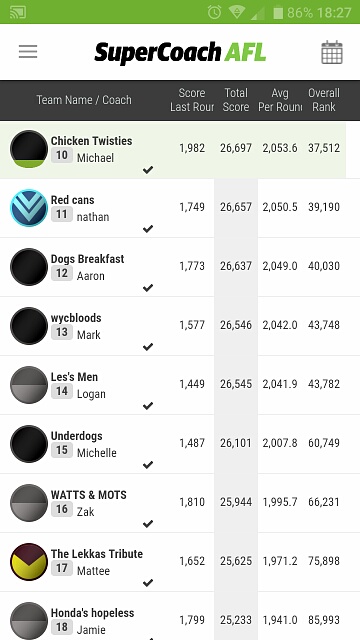Viewport: 360px width, 640px height.
Task: Tap the SuperCoach AFL logo
Action: [x=180, y=53]
